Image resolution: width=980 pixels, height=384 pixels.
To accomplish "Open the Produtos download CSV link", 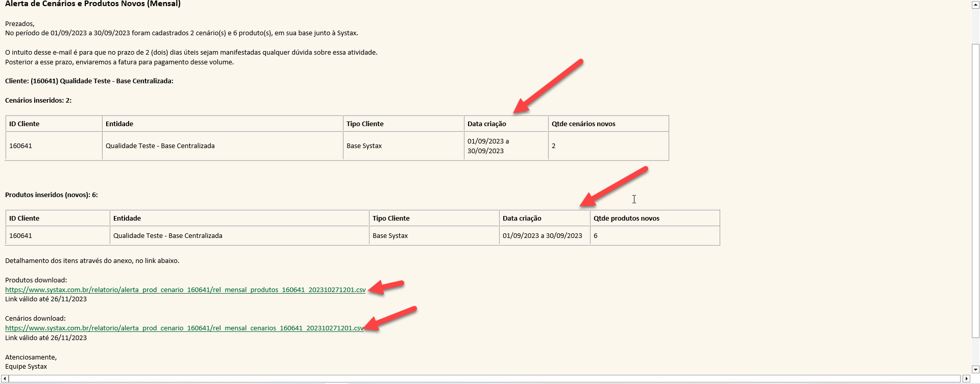I will [185, 290].
